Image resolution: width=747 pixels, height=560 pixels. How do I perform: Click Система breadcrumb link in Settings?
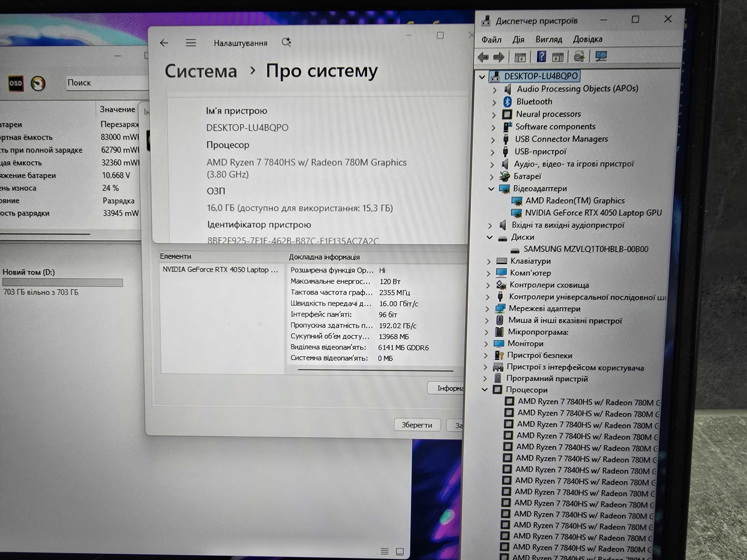coord(201,71)
